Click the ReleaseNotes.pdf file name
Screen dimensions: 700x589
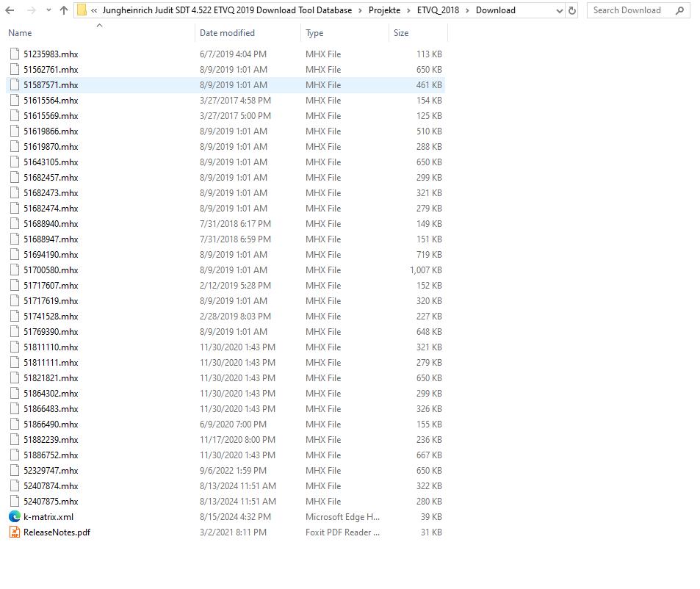coord(57,532)
